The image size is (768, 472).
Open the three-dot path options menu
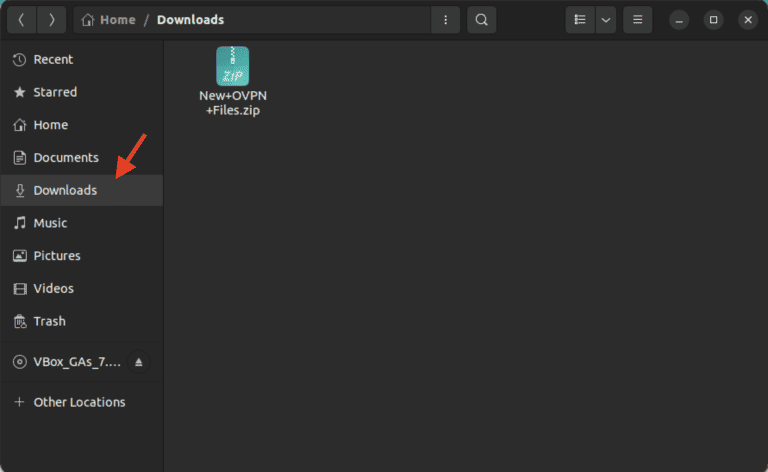tap(445, 19)
